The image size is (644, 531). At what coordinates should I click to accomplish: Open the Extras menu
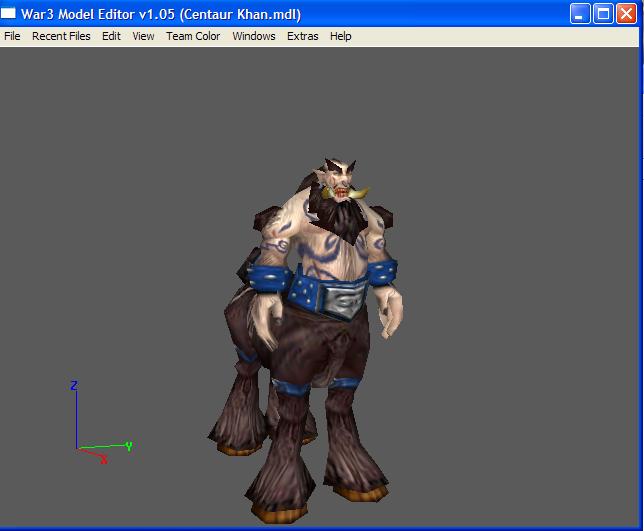303,36
